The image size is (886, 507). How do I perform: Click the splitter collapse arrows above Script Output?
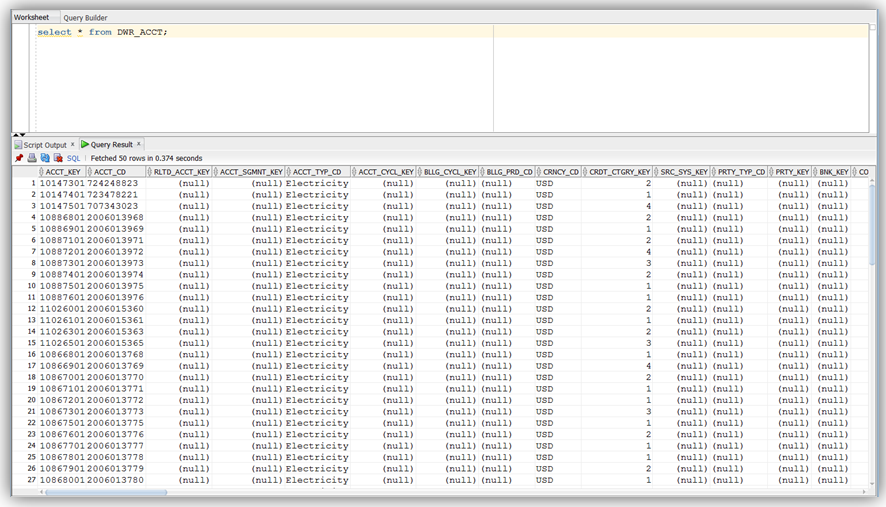point(19,135)
